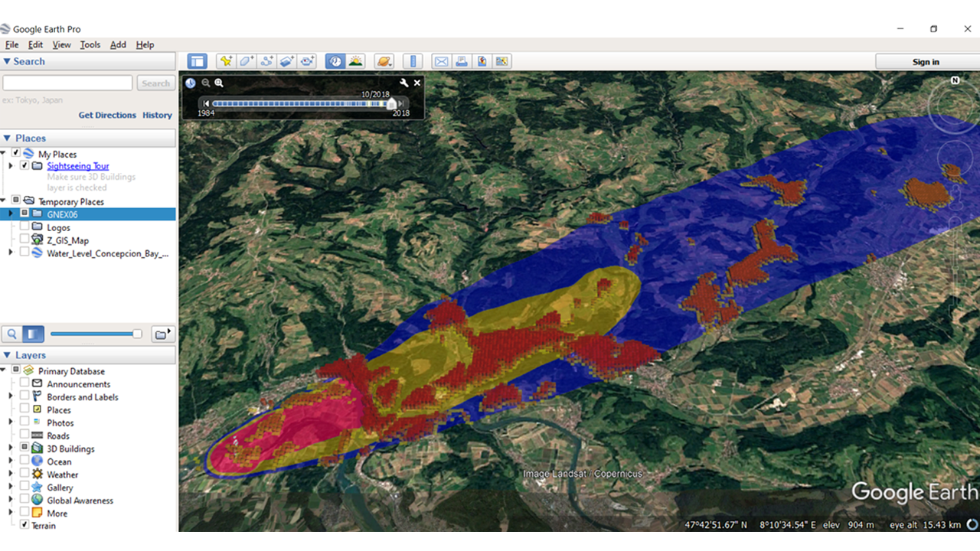Click the time slider thumb at 10/2018
Screen dimensions: 980x551
click(392, 103)
